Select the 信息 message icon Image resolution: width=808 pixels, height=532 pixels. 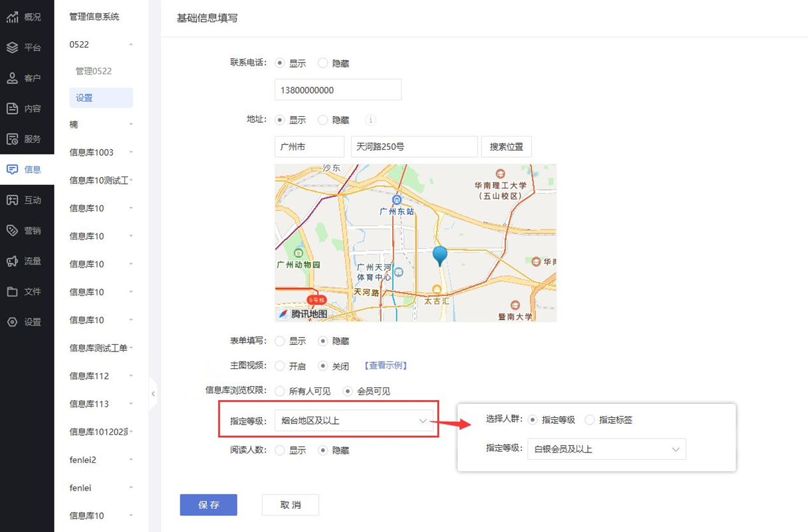pos(12,170)
